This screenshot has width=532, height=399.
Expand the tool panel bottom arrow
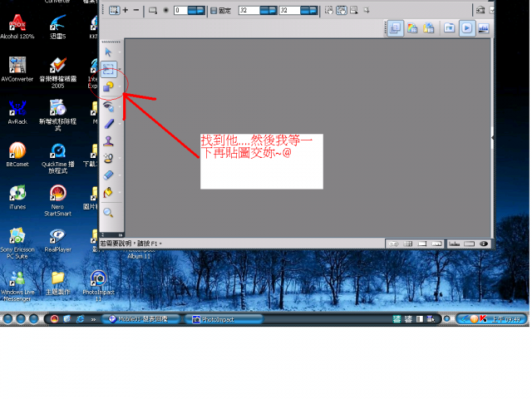[x=121, y=234]
